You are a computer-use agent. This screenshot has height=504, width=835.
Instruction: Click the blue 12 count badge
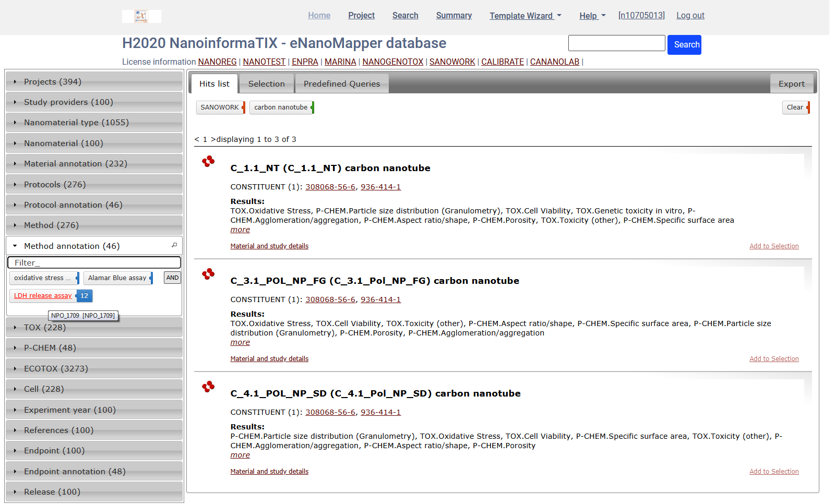(x=85, y=296)
